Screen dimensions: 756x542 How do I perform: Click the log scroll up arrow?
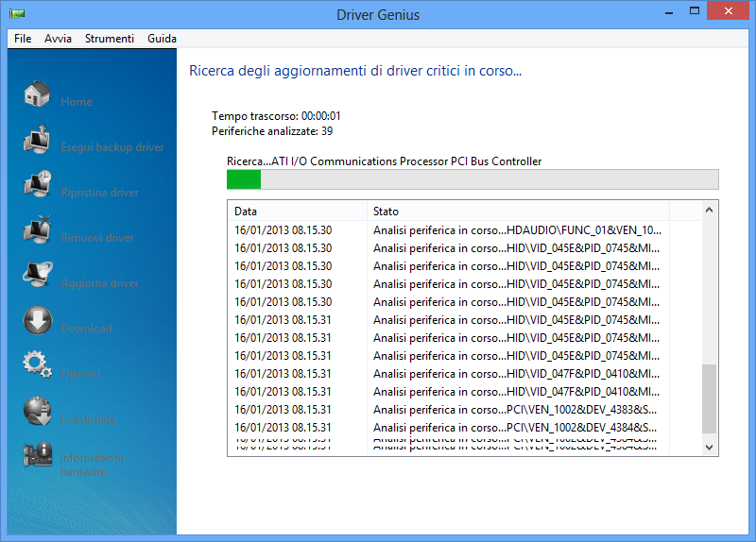click(709, 210)
